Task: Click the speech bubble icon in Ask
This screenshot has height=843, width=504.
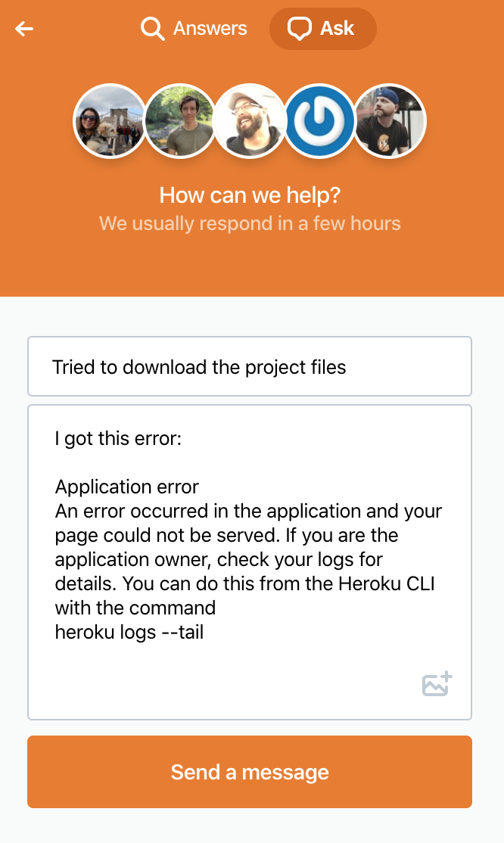Action: (x=299, y=29)
